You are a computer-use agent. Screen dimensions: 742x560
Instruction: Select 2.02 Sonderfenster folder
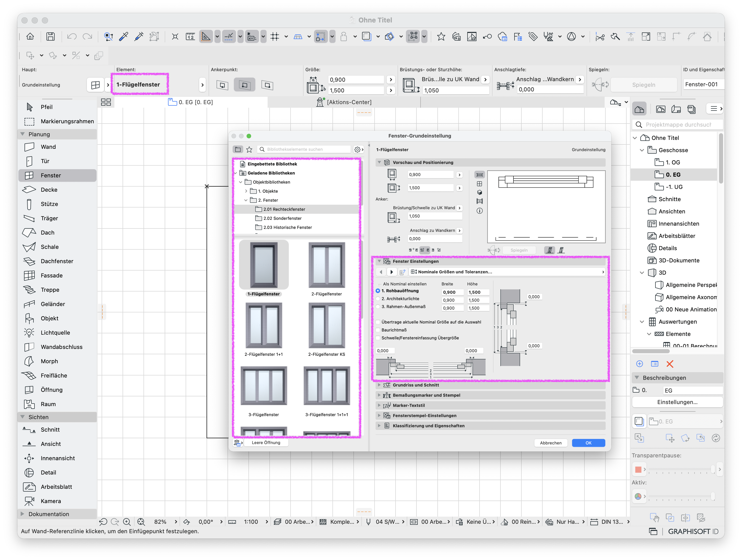click(282, 219)
